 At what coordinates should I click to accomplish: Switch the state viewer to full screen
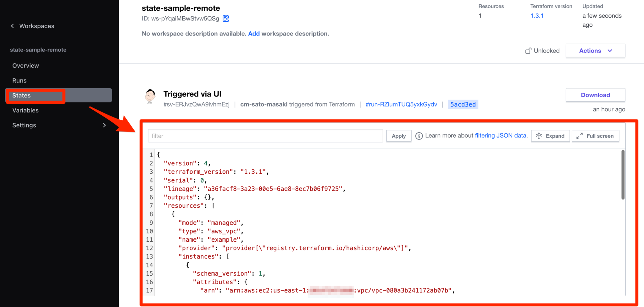(x=595, y=136)
